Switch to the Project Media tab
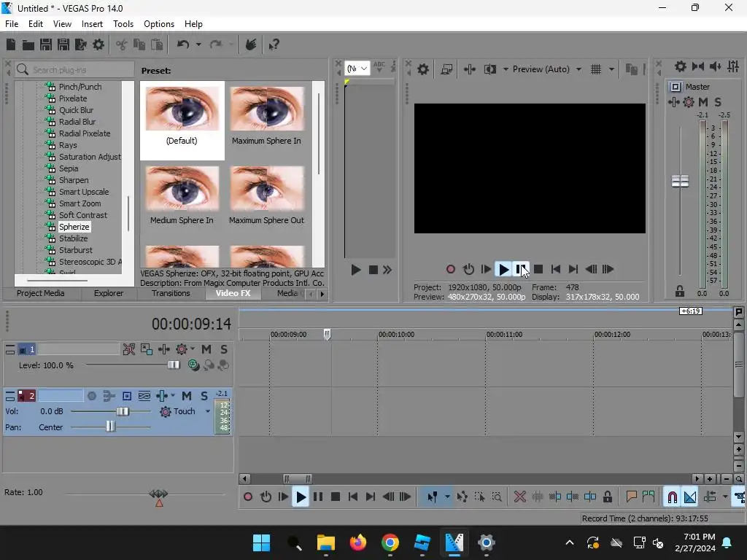The width and height of the screenshot is (747, 560). [x=41, y=293]
